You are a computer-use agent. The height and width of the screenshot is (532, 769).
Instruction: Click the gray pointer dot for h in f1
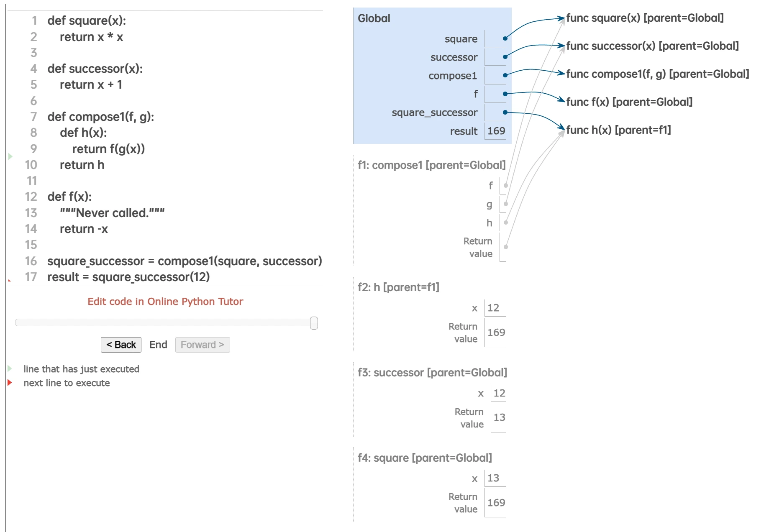(506, 223)
